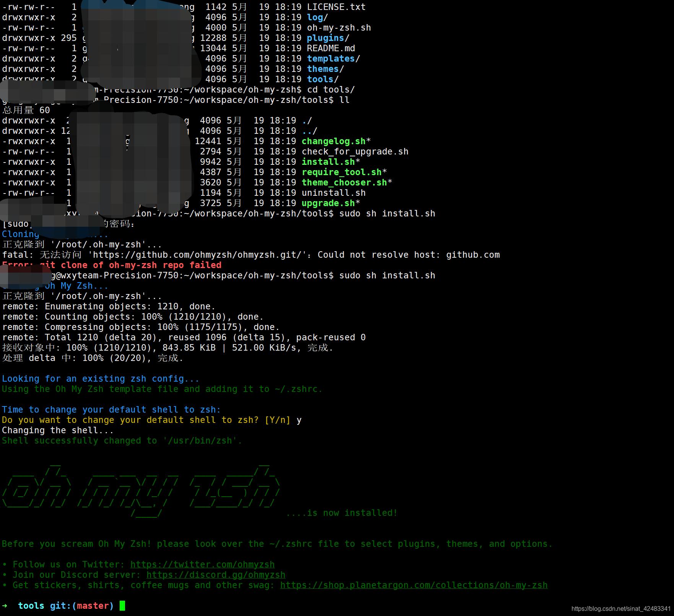This screenshot has height=616, width=674.
Task: Click the terminal cursor block at the prompt
Action: click(x=122, y=606)
